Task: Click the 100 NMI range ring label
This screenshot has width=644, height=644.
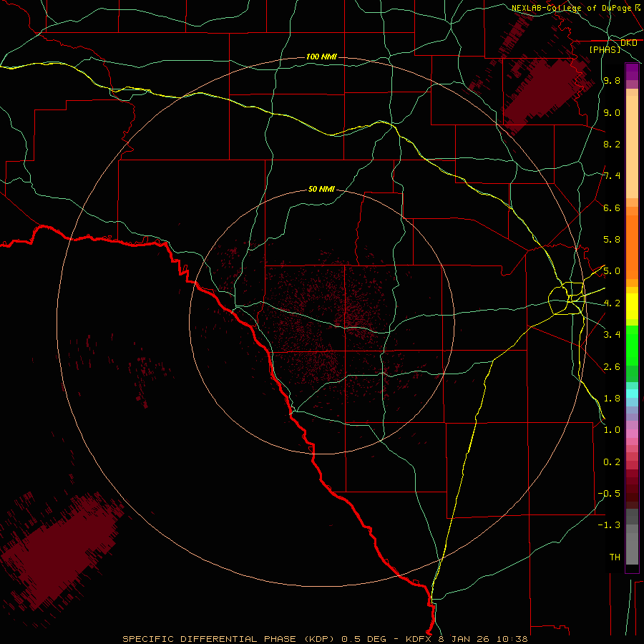Action: [x=321, y=57]
